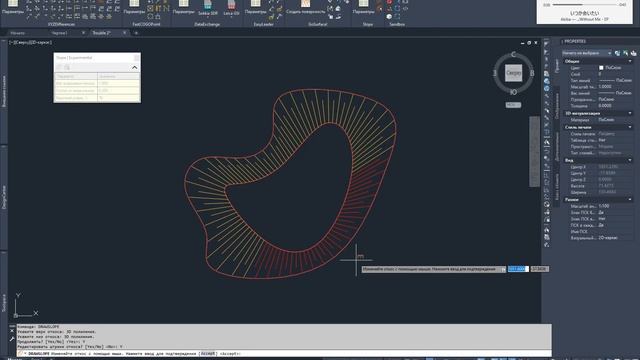The image size is (640, 360).
Task: Open the Ничего не выбрано selection dropdown
Action: point(587,53)
